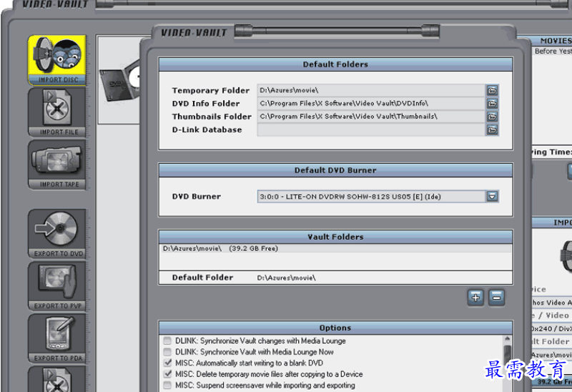Browse for the D-Link Database

point(492,129)
